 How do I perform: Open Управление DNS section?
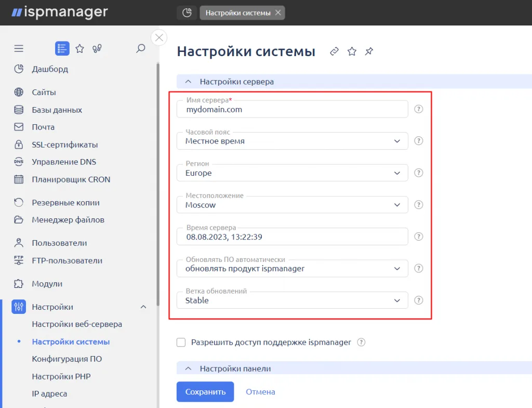(x=64, y=162)
